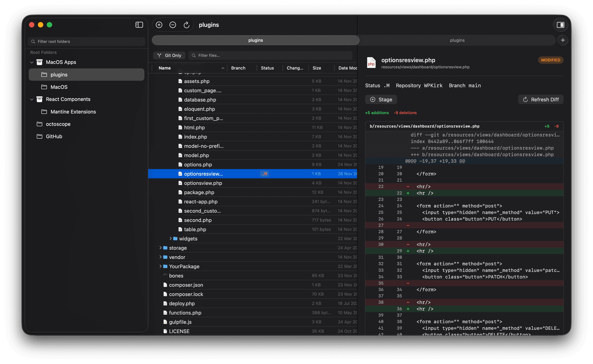Image resolution: width=593 pixels, height=364 pixels.
Task: Select the composer.lock file row
Action: pos(253,294)
